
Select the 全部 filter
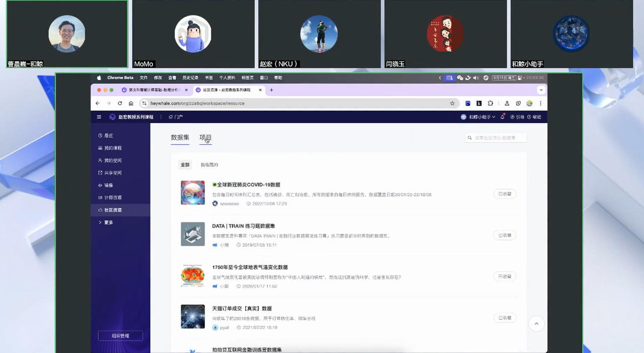[185, 165]
